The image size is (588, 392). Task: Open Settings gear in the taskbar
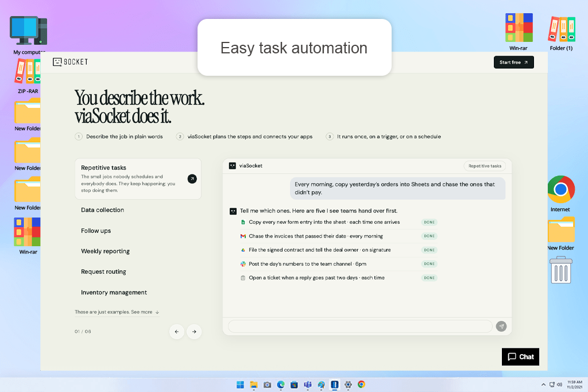pos(348,385)
